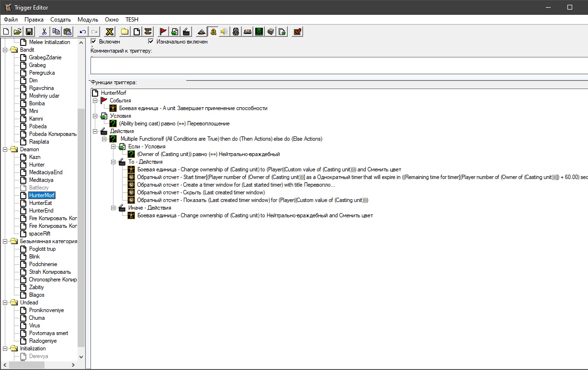Collapse the События section
The image size is (588, 370).
(x=95, y=101)
